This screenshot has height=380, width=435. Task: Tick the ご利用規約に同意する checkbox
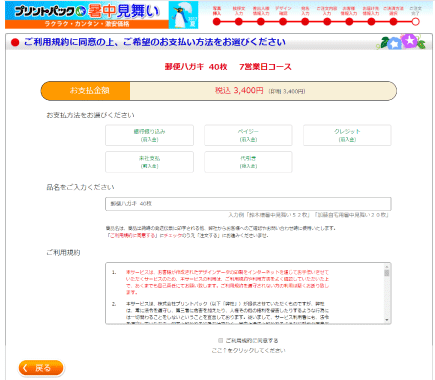pyautogui.click(x=220, y=340)
